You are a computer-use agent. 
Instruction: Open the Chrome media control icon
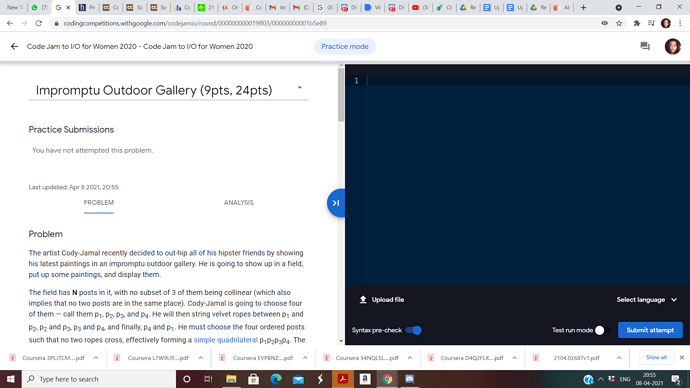tap(651, 23)
